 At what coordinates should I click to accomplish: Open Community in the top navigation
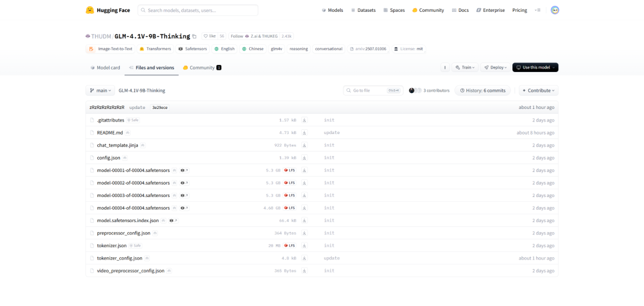pyautogui.click(x=428, y=10)
